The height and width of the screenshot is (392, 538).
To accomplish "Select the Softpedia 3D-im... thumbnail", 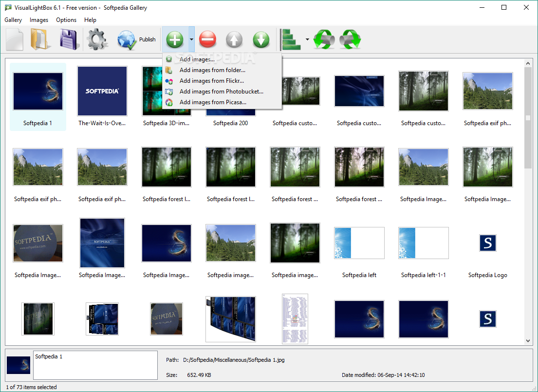I will [152, 91].
